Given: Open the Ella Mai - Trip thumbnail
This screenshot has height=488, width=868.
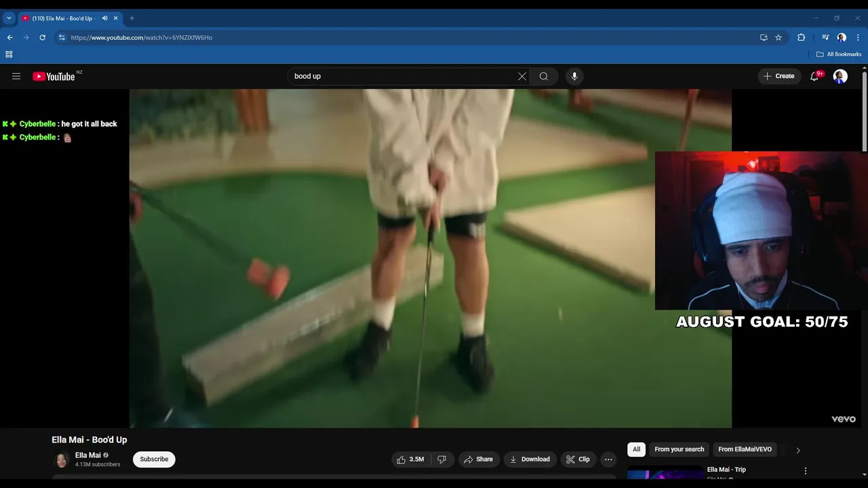Looking at the screenshot, I should pos(665,472).
